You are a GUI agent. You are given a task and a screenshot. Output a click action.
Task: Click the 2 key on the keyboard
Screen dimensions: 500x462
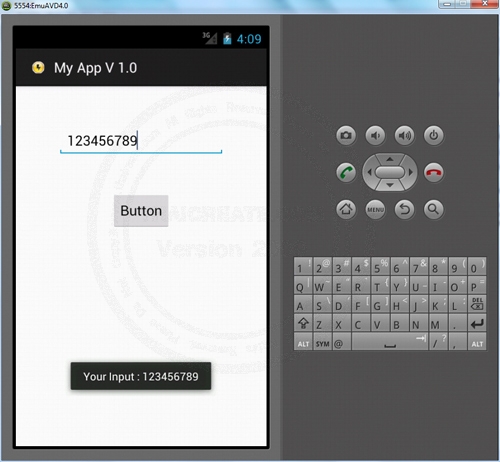322,266
